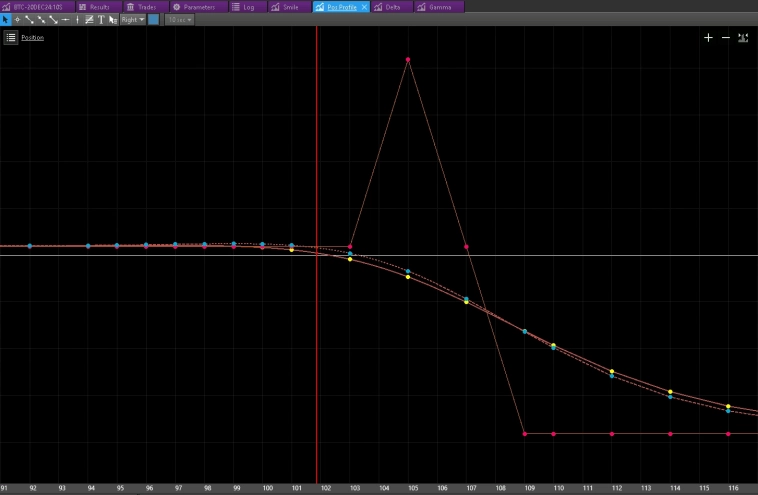Screen dimensions: 758x495
Task: Close the Pos Profile tab
Action: pos(364,6)
